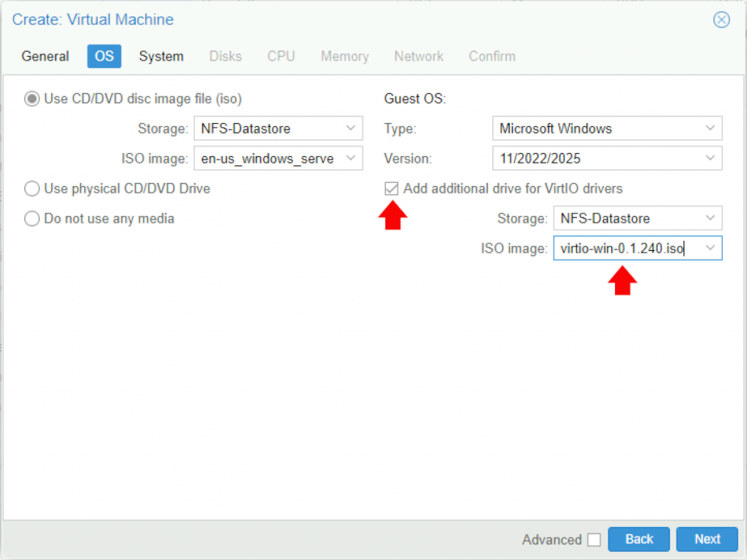Go to the CPU tab
747x560 pixels.
coord(281,56)
